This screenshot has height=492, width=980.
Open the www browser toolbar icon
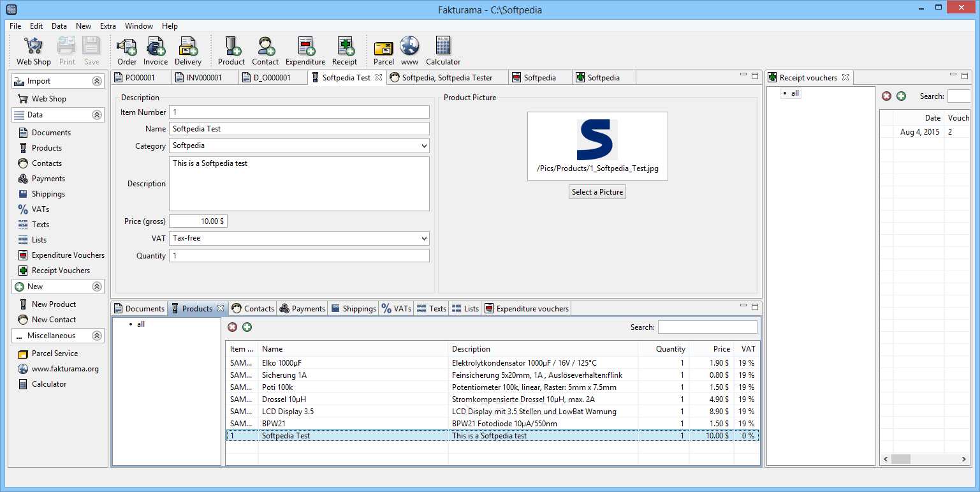click(x=409, y=51)
